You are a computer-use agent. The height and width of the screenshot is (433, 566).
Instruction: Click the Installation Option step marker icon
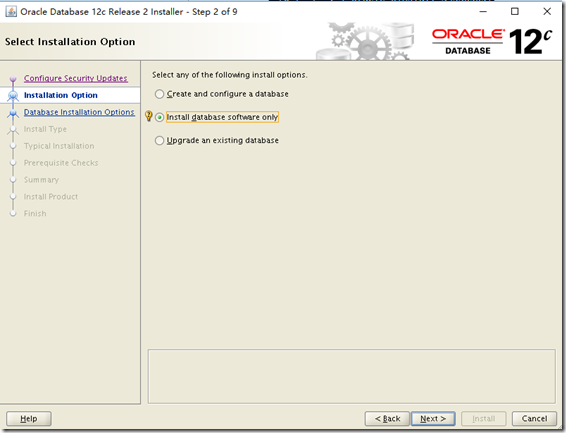[x=13, y=95]
